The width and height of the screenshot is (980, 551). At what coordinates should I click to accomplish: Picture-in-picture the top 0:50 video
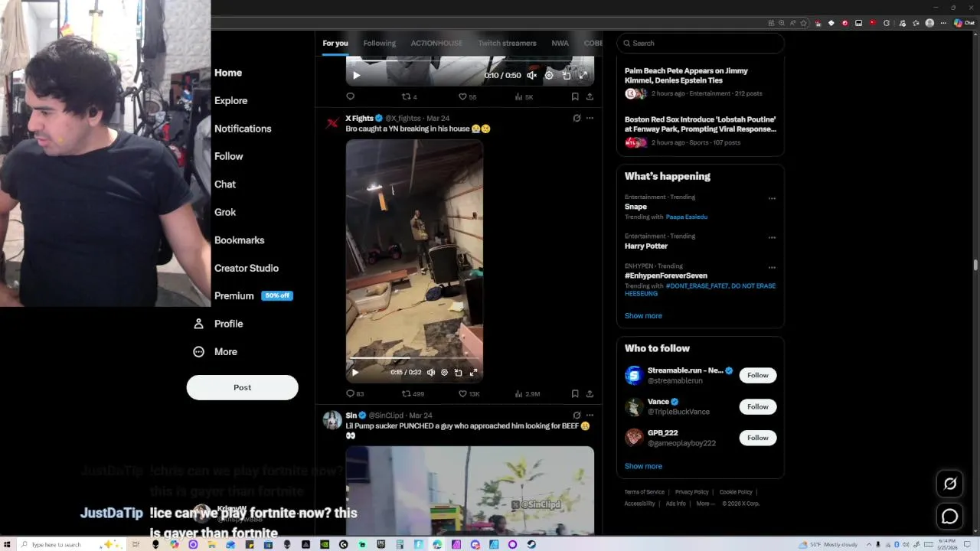(x=567, y=75)
